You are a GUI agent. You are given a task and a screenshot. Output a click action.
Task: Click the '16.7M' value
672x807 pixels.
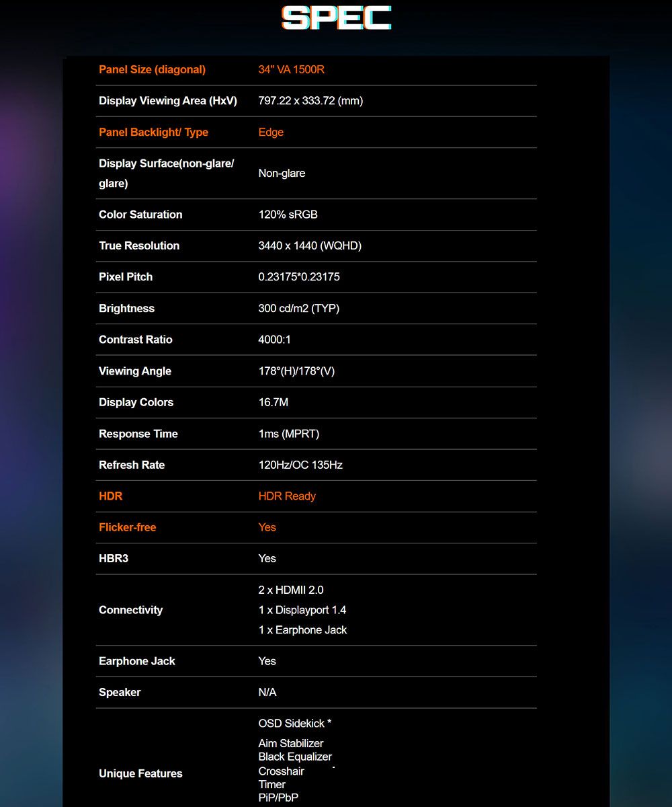(274, 402)
